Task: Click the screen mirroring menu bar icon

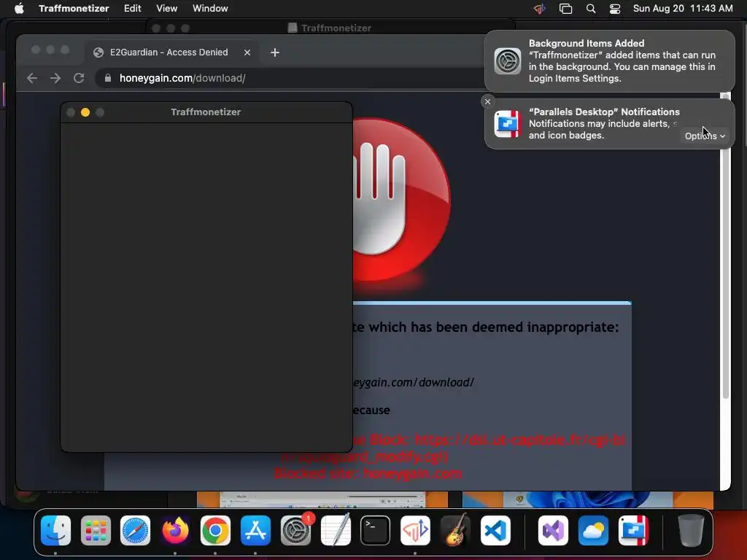Action: (565, 9)
